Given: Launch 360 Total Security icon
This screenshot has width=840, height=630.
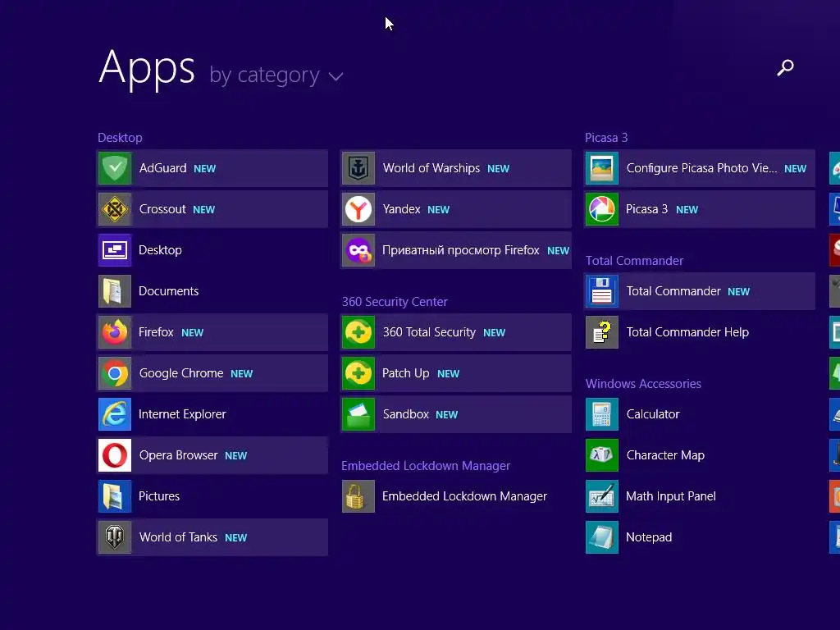Looking at the screenshot, I should coord(358,332).
